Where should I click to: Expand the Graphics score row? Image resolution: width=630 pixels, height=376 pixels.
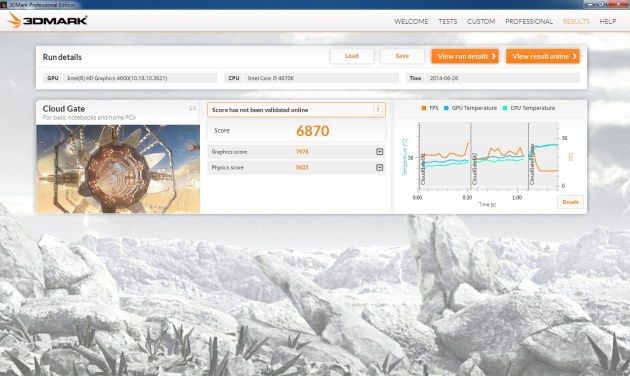point(379,151)
